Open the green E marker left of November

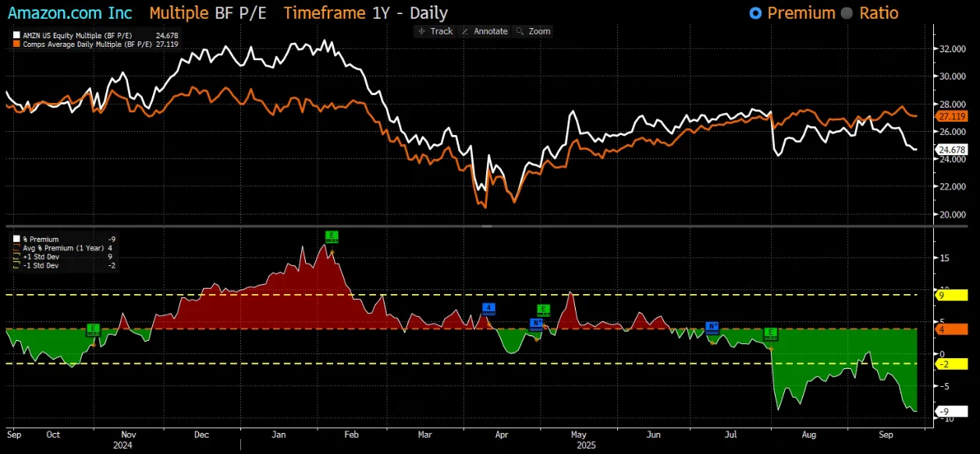pyautogui.click(x=94, y=329)
